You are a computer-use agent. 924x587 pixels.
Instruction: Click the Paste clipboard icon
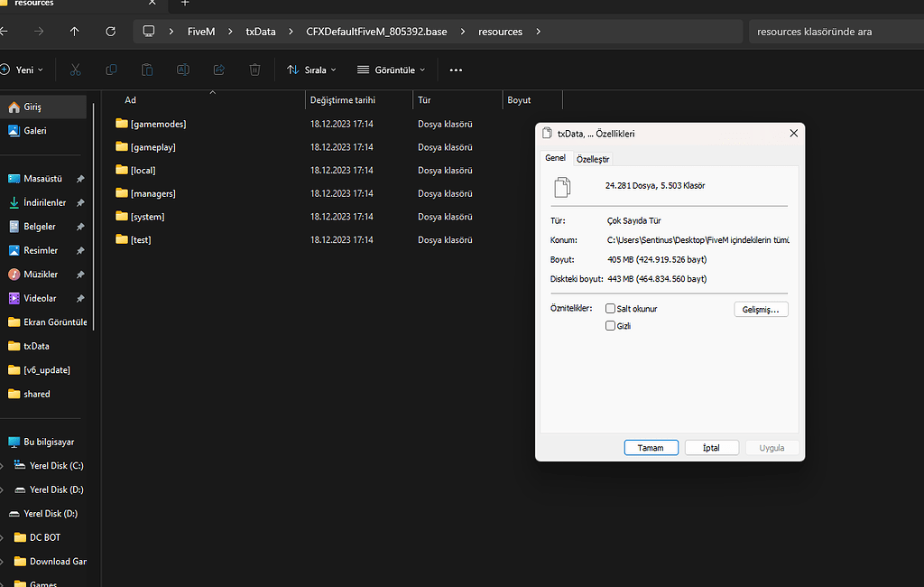click(x=147, y=70)
